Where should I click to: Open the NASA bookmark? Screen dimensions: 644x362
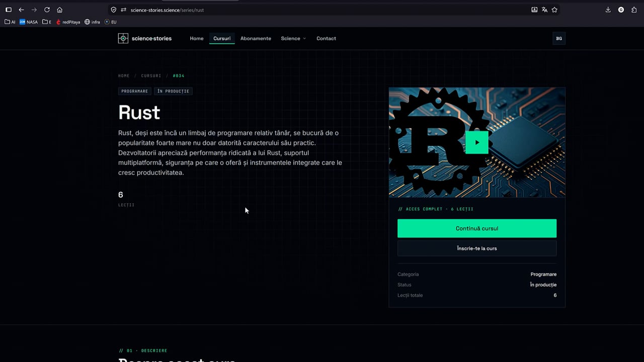coord(29,22)
